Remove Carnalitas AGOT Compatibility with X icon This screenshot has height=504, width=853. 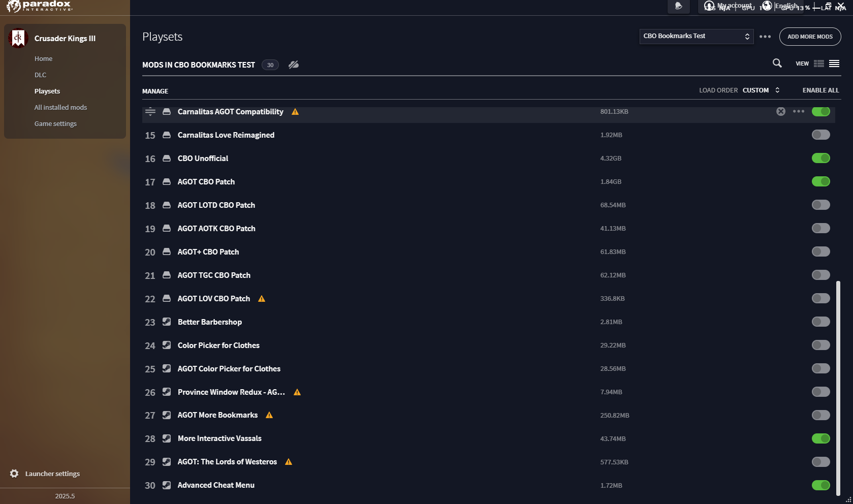(781, 111)
